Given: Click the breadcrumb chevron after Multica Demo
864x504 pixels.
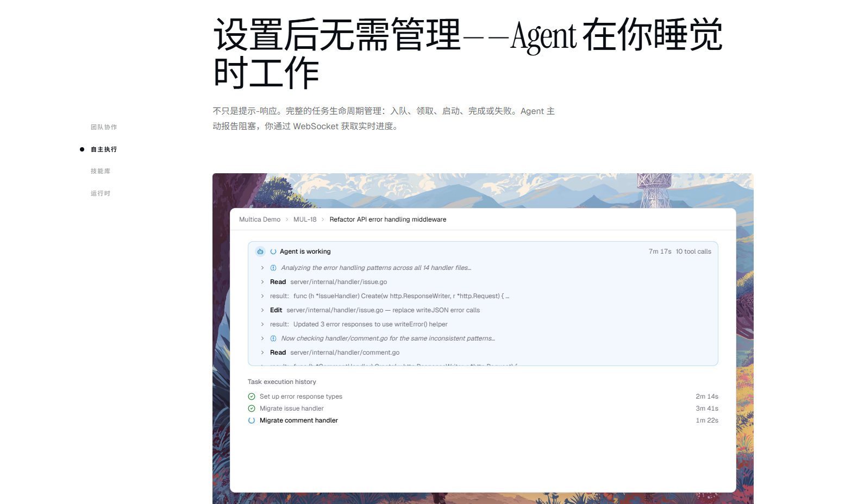Looking at the screenshot, I should pos(287,219).
